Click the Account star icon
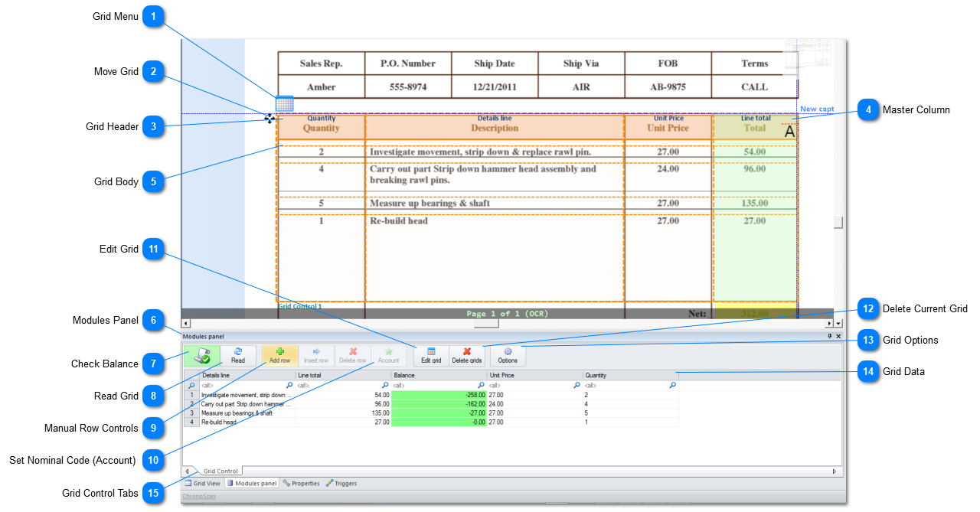 click(x=389, y=355)
